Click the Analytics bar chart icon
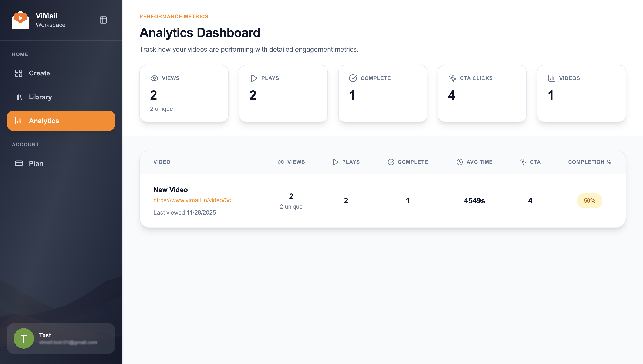This screenshot has width=643, height=364. (x=19, y=121)
